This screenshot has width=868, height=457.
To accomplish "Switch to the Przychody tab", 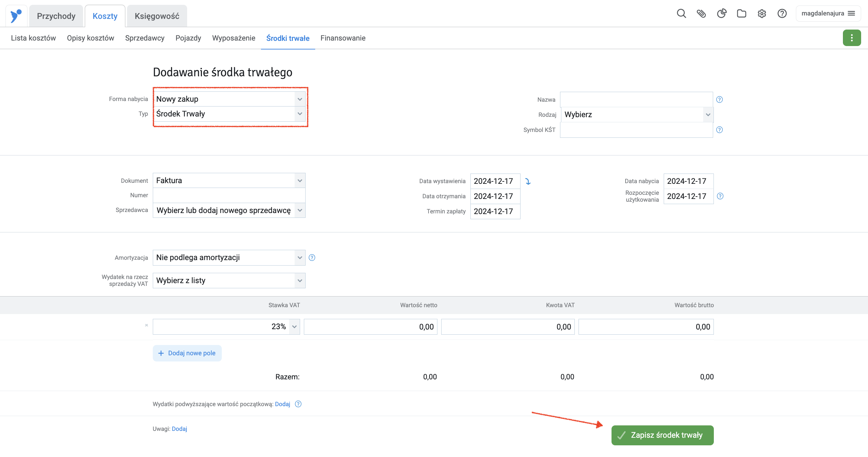I will coord(56,16).
